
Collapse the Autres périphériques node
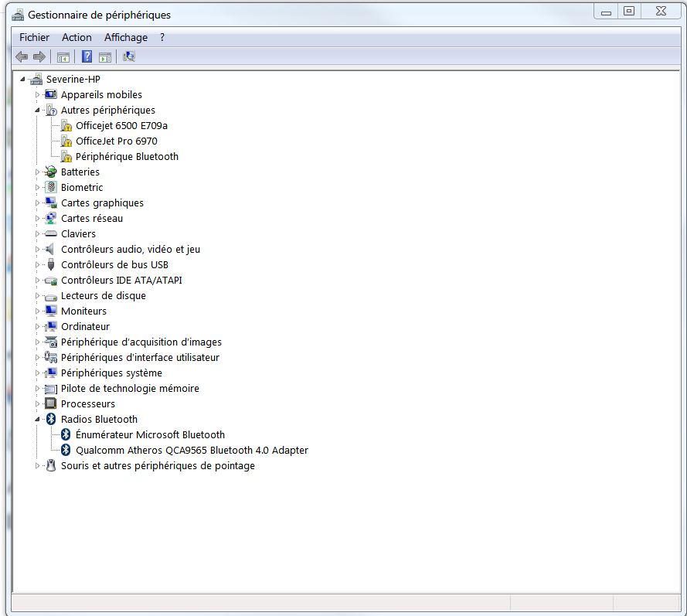tap(36, 110)
